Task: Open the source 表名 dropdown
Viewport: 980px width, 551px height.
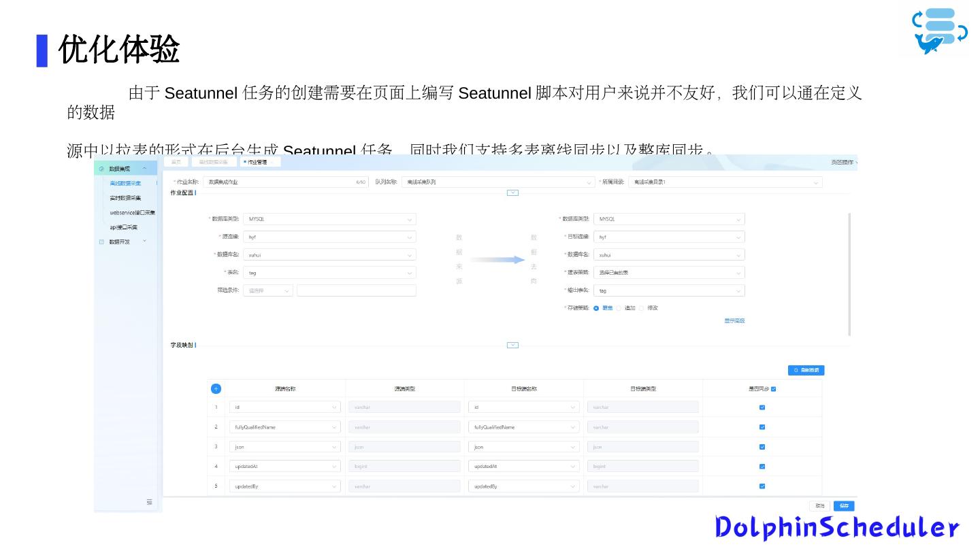Action: 329,272
